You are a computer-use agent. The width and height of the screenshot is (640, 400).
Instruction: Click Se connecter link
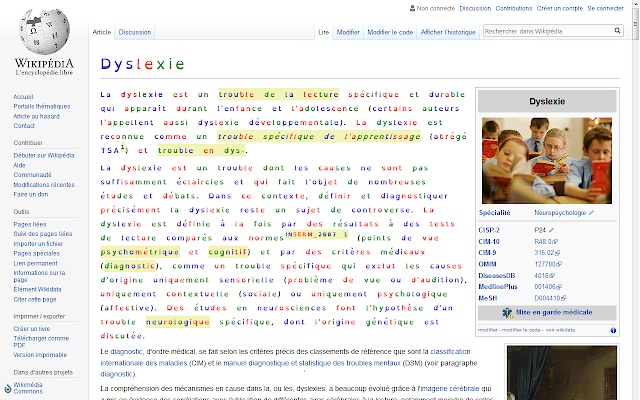(605, 8)
